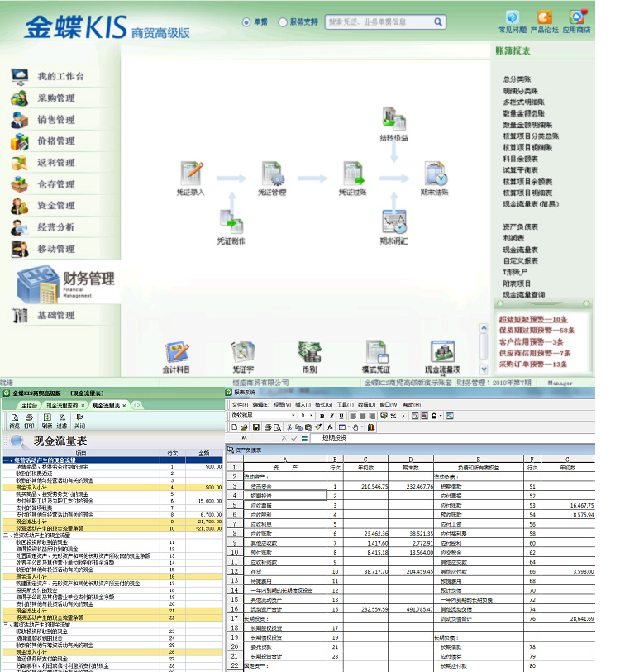The image size is (620, 672).
Task: Click the 刷新 refresh icon in cash flow window
Action: (47, 417)
